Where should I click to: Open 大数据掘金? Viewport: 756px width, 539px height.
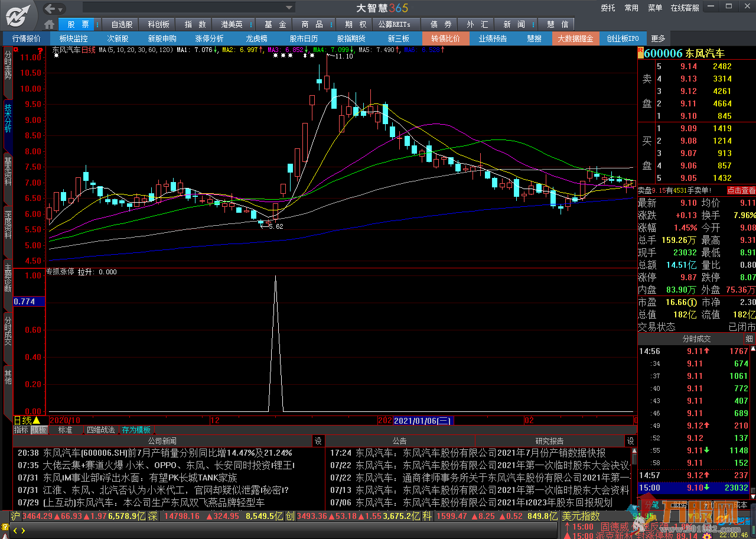pyautogui.click(x=575, y=38)
